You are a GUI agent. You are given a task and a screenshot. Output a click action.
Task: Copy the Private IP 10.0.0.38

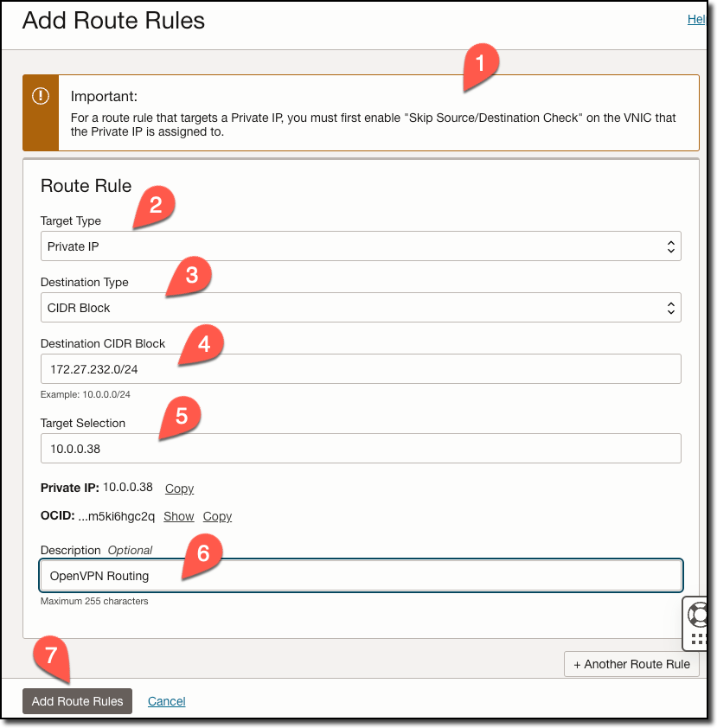click(x=179, y=489)
